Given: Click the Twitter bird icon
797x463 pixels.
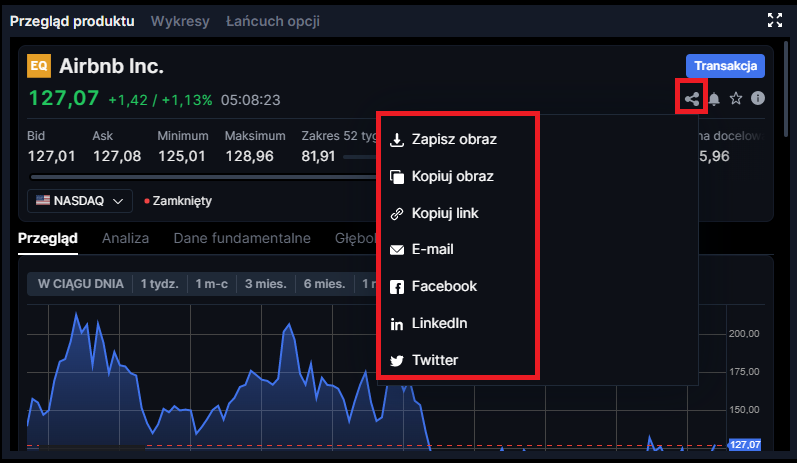Looking at the screenshot, I should 396,361.
